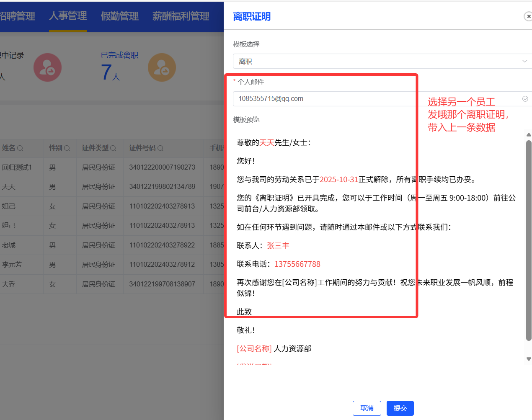
Task: Click the 模板预览 label
Action: (x=246, y=120)
